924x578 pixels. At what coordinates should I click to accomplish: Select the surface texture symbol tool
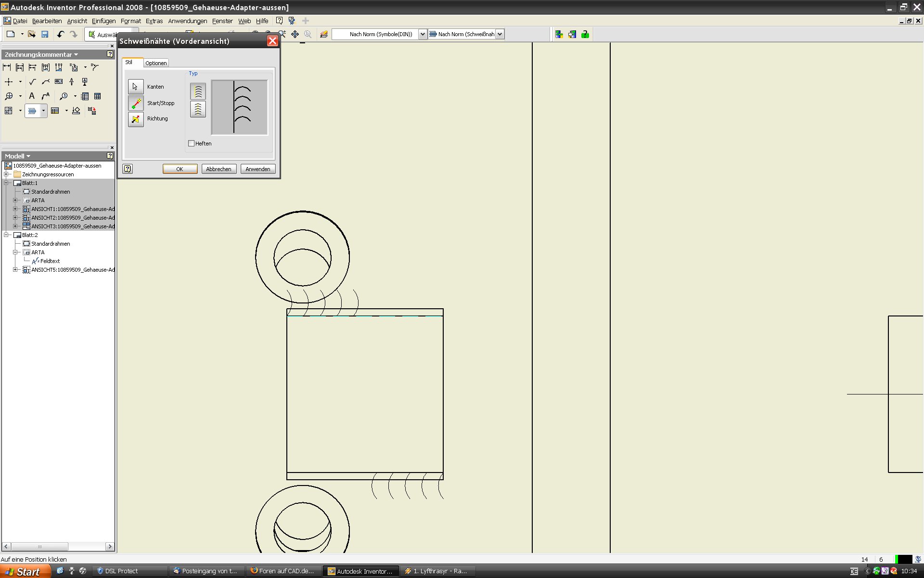pos(32,82)
